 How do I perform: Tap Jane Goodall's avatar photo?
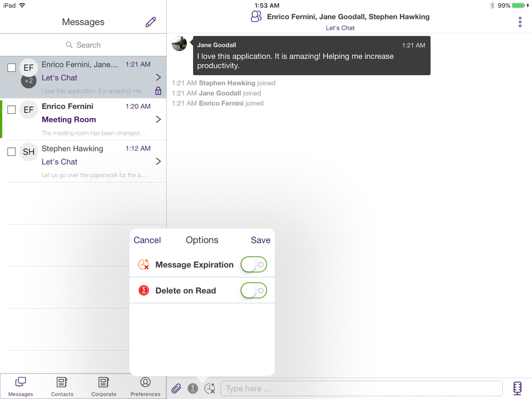(x=179, y=44)
